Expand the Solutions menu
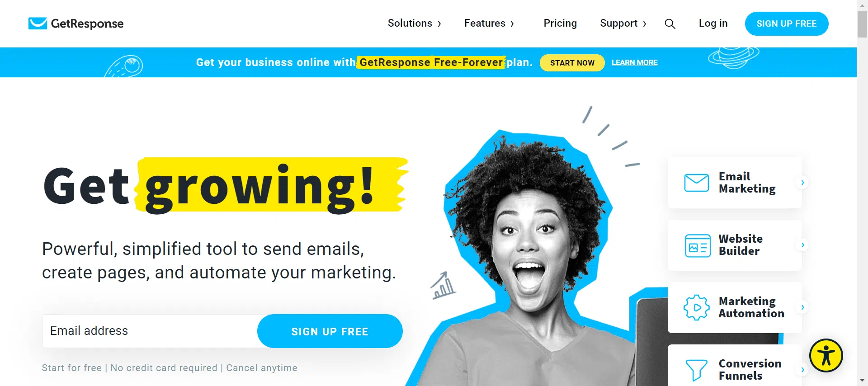The height and width of the screenshot is (386, 868). click(x=414, y=24)
